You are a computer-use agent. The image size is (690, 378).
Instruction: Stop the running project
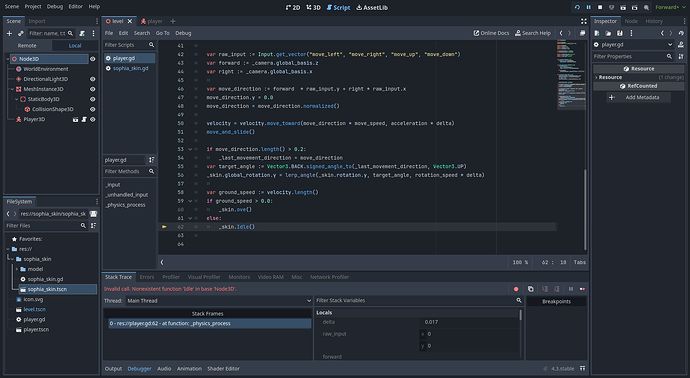pos(600,7)
